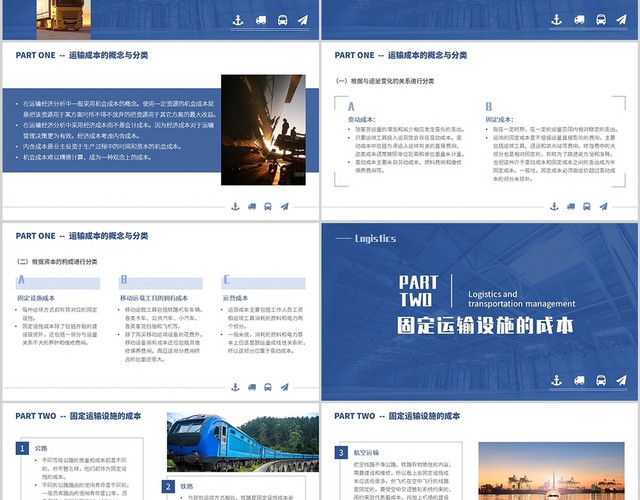Click the paper plane icon on the 变动成本/固定成本 slide
The image size is (640, 500).
tap(603, 207)
